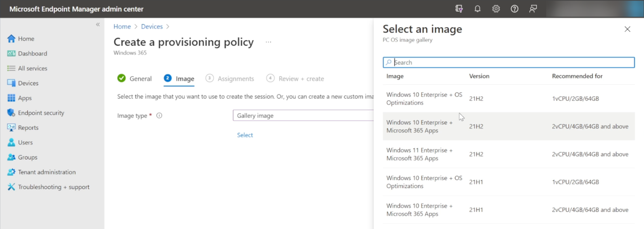Open the help question mark icon

coord(514,9)
